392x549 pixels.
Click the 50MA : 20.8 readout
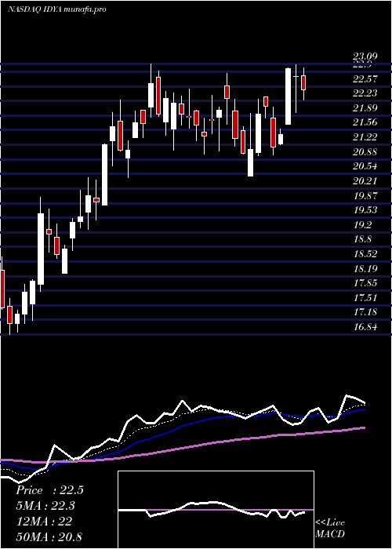[49, 536]
